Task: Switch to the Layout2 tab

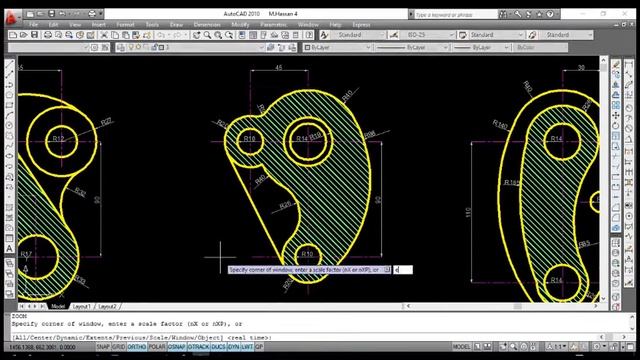Action: point(107,306)
